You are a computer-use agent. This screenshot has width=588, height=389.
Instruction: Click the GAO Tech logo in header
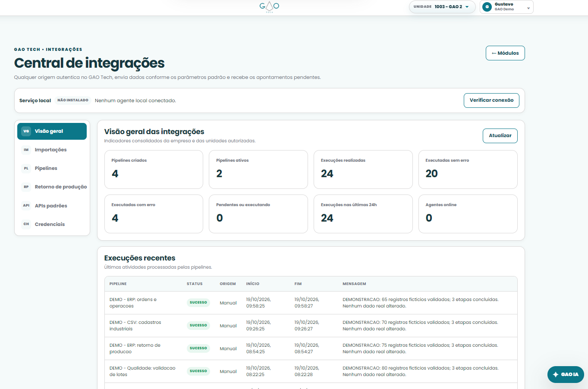[269, 7]
